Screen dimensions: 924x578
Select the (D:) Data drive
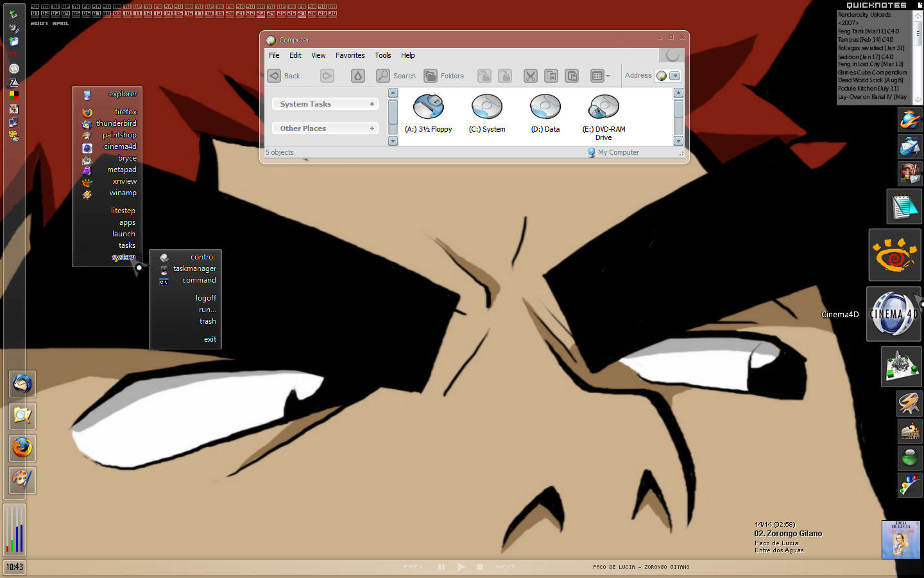(545, 114)
